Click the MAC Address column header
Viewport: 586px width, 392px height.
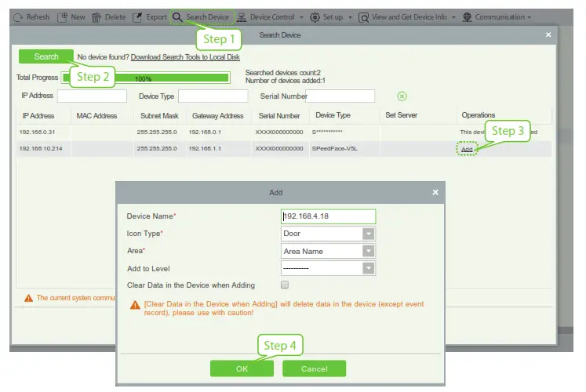coord(96,116)
